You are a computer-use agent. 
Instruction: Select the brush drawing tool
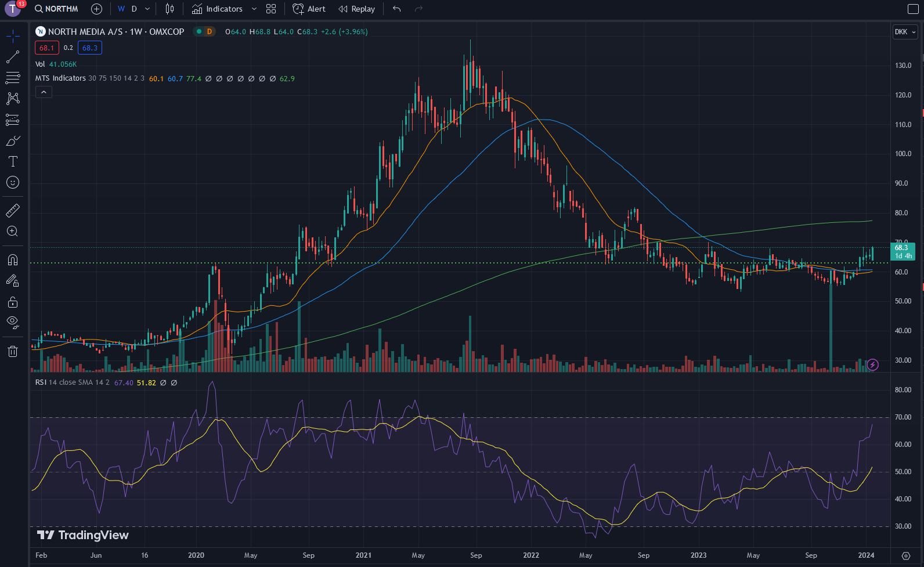(x=13, y=140)
